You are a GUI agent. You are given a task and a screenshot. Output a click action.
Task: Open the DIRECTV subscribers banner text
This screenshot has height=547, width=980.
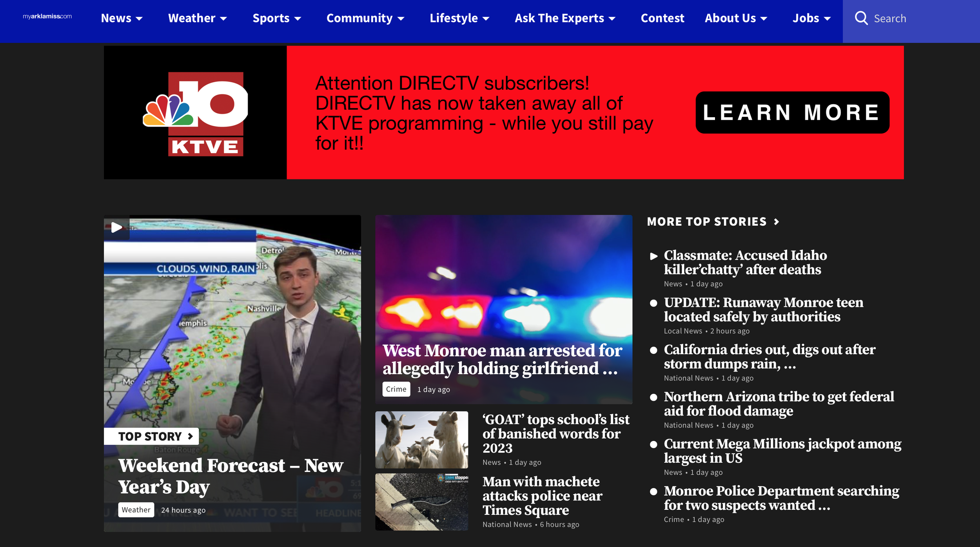coord(484,113)
